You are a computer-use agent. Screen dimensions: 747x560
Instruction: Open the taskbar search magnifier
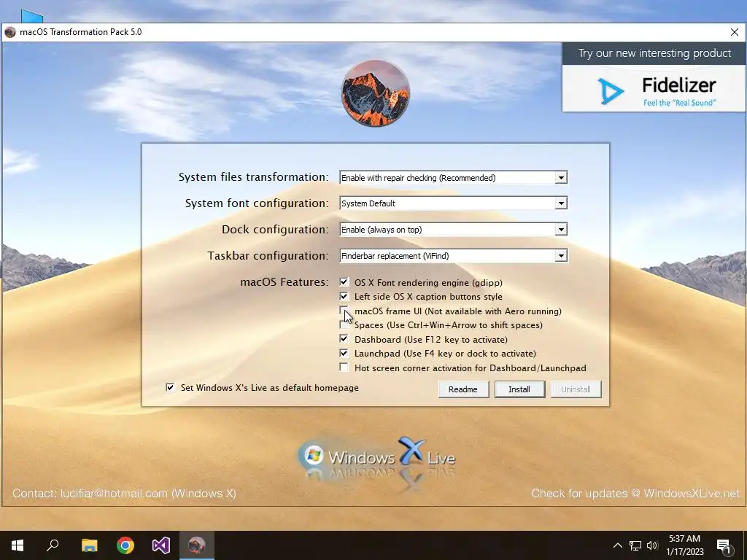(x=53, y=545)
